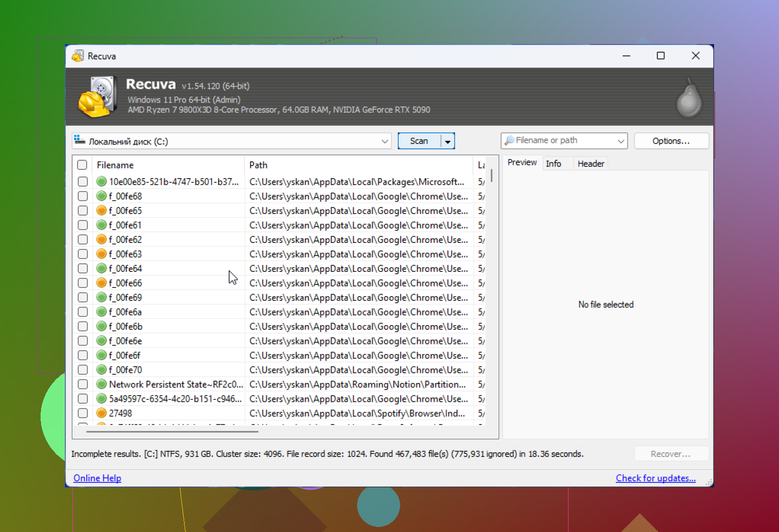This screenshot has width=779, height=532.
Task: Click the orange status dot for file 27498
Action: coord(101,413)
